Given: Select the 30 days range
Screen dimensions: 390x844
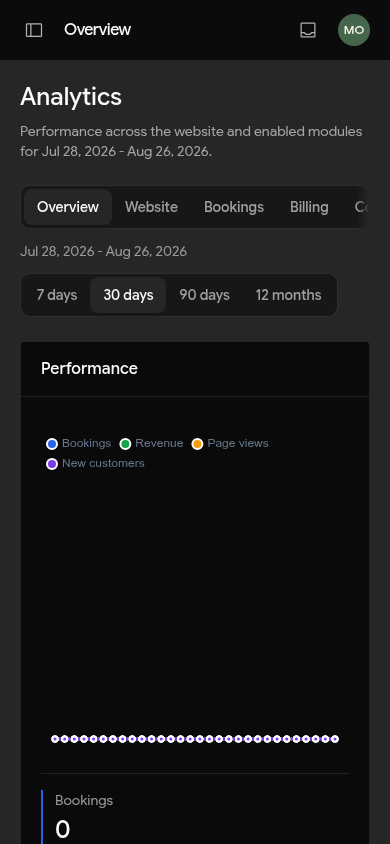Looking at the screenshot, I should pos(128,295).
